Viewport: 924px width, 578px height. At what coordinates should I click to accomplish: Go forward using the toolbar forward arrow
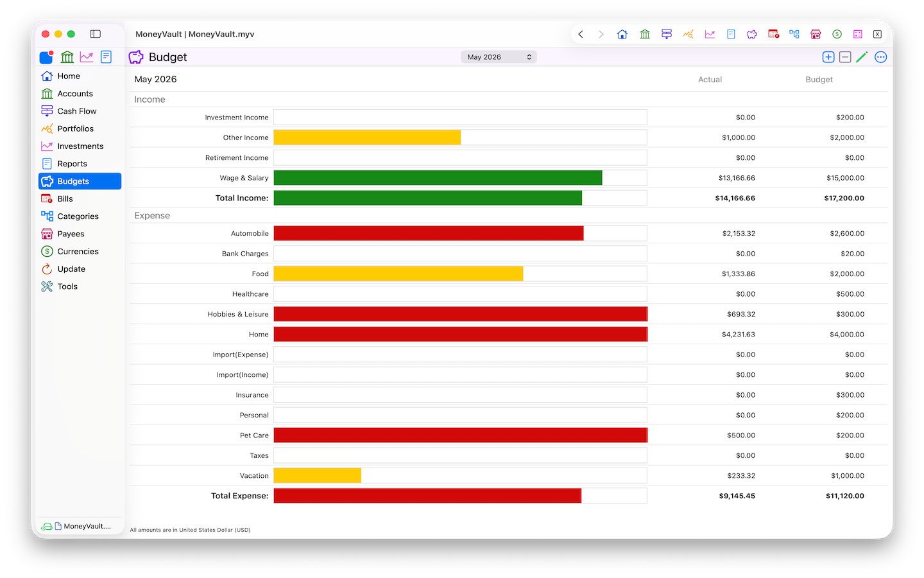[601, 34]
